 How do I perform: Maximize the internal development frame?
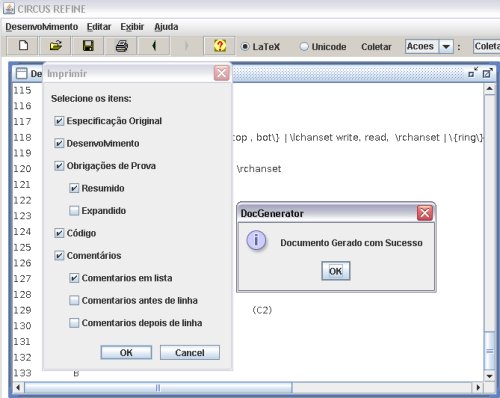click(x=487, y=73)
